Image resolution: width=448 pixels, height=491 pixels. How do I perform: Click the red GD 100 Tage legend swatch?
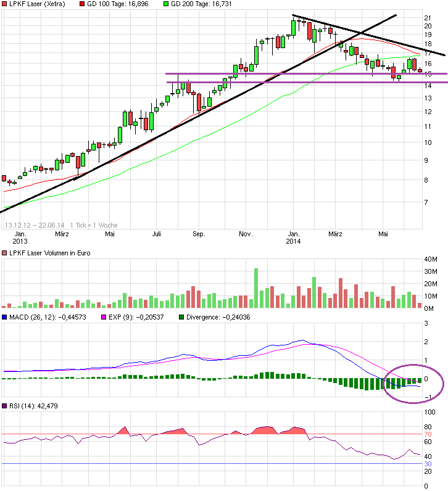click(82, 4)
